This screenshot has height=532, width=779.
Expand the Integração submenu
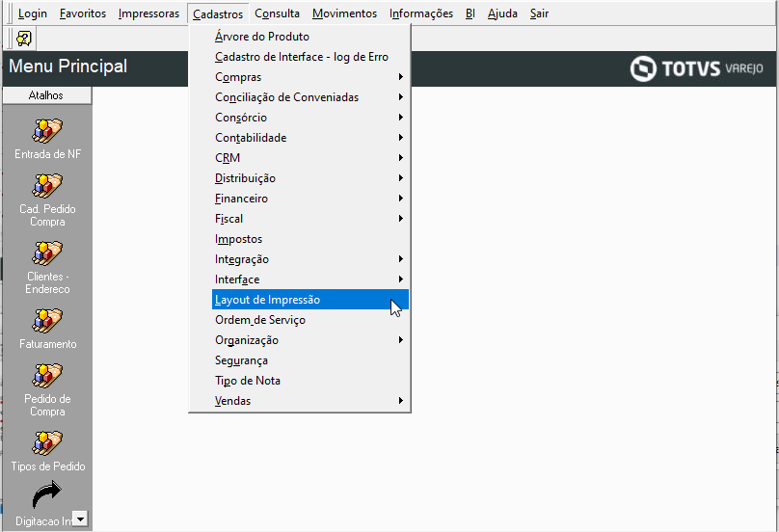(310, 259)
